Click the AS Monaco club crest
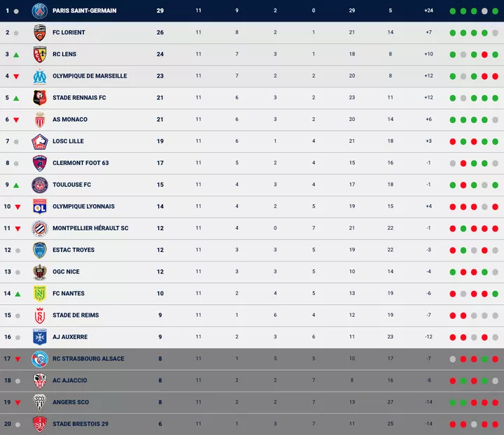 pos(39,120)
